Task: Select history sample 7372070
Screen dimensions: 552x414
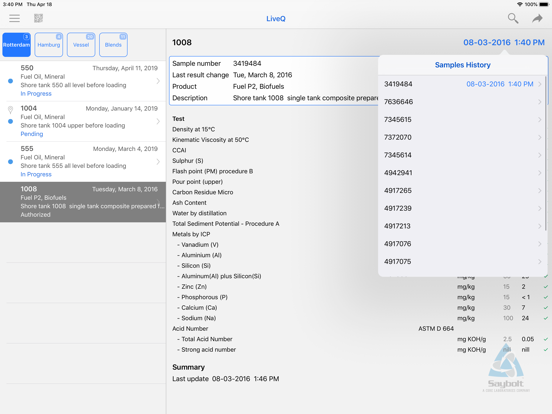Action: coord(463,137)
